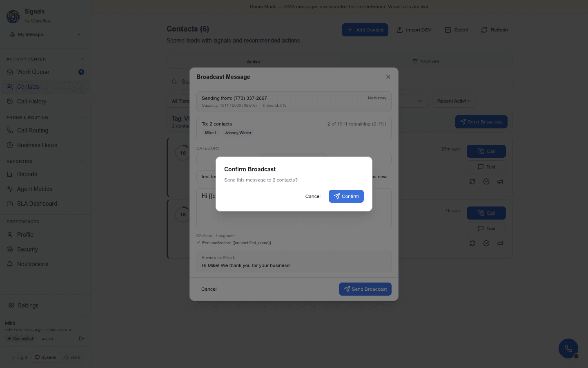
Task: Click the Mike L recipient chip
Action: (211, 132)
